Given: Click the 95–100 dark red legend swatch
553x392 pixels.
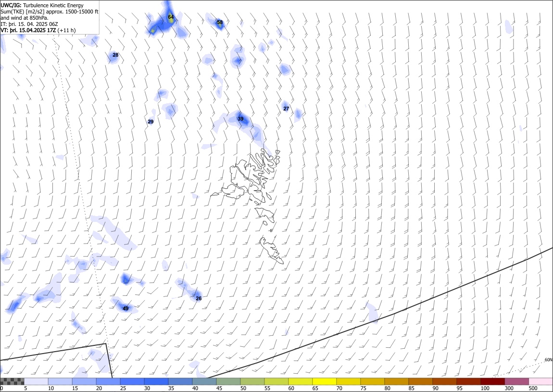Looking at the screenshot, I should [468, 381].
